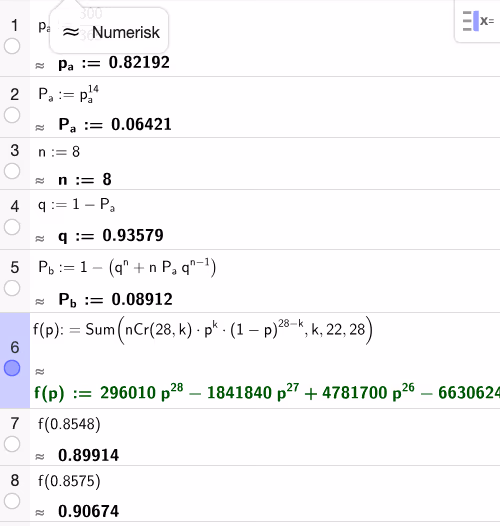The image size is (500, 526).
Task: Click the approx symbol before pₐ := 0.82192
Action: coord(40,65)
